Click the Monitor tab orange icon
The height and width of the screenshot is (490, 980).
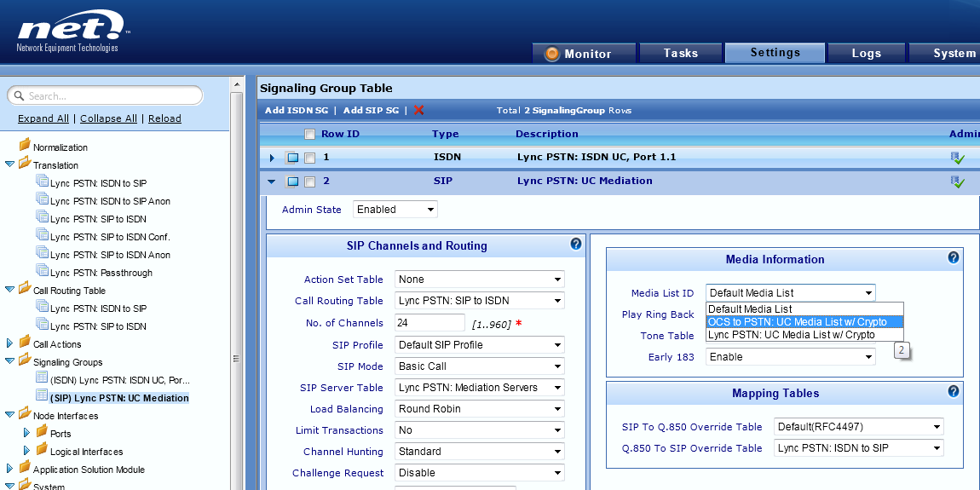[551, 54]
